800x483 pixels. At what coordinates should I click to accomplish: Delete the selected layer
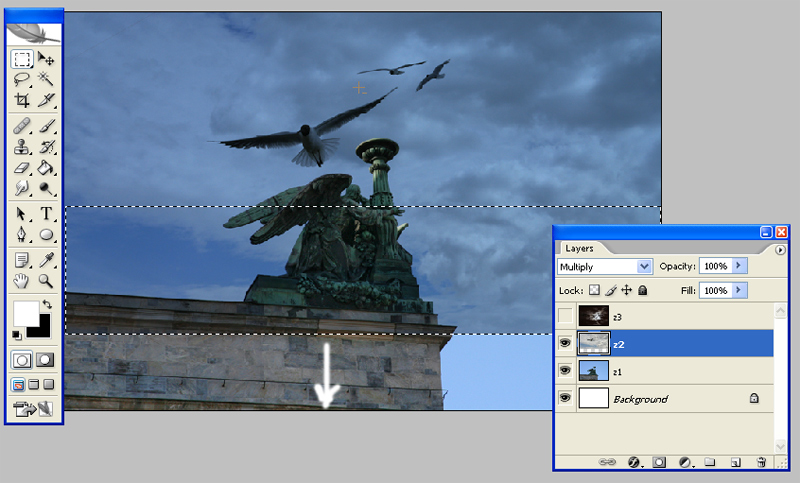[x=761, y=462]
